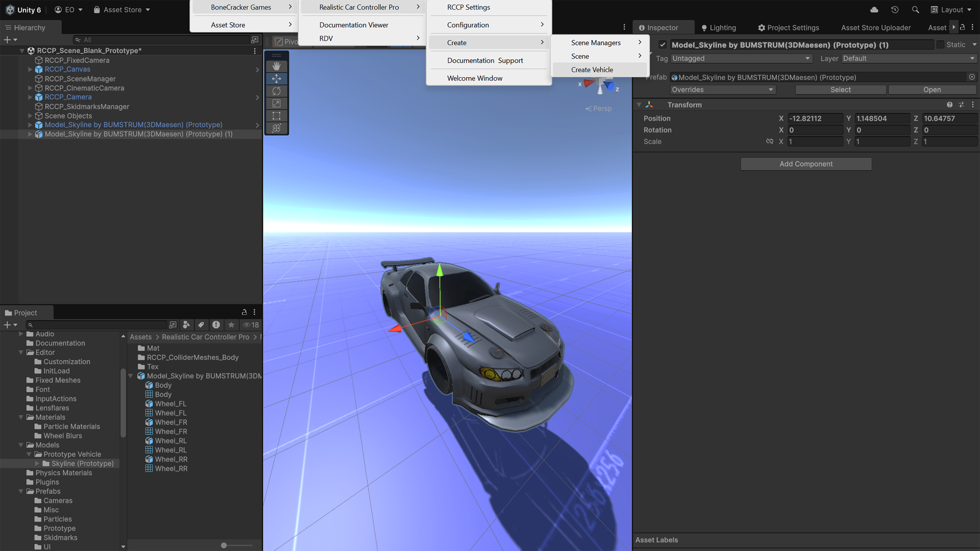This screenshot has width=980, height=551.
Task: Open the prefab Overrides dropdown
Action: (722, 90)
